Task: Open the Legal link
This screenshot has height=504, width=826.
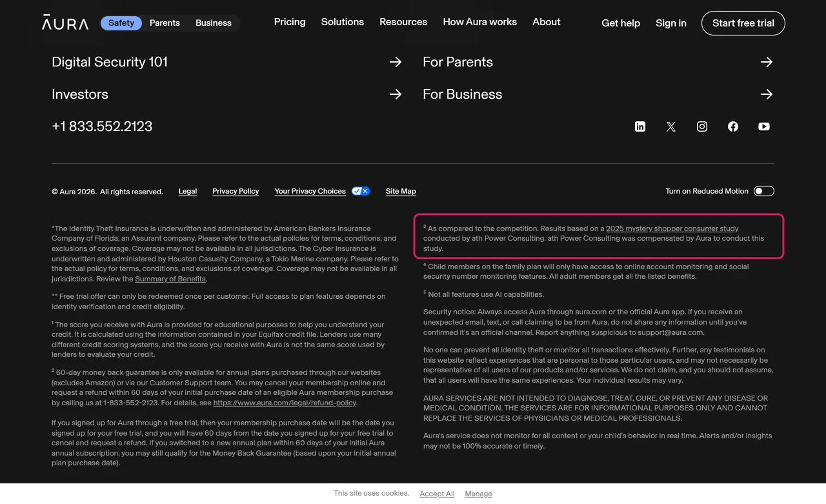Action: (188, 192)
